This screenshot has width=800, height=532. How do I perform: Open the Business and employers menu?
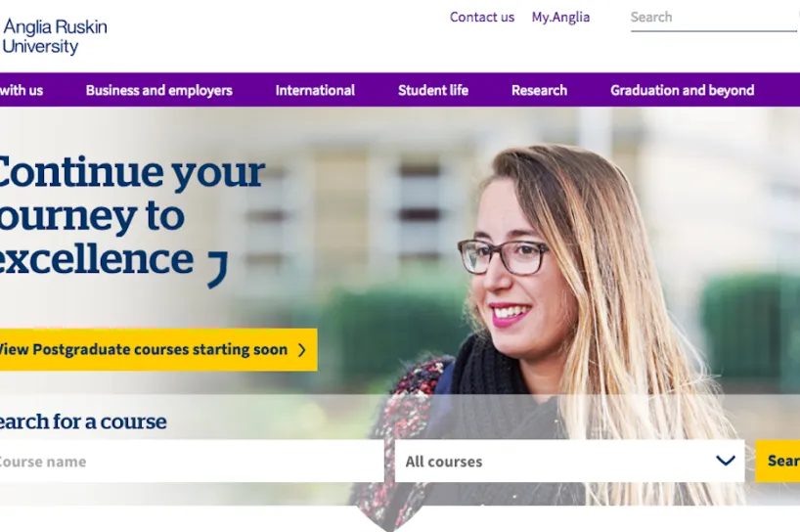pos(158,90)
